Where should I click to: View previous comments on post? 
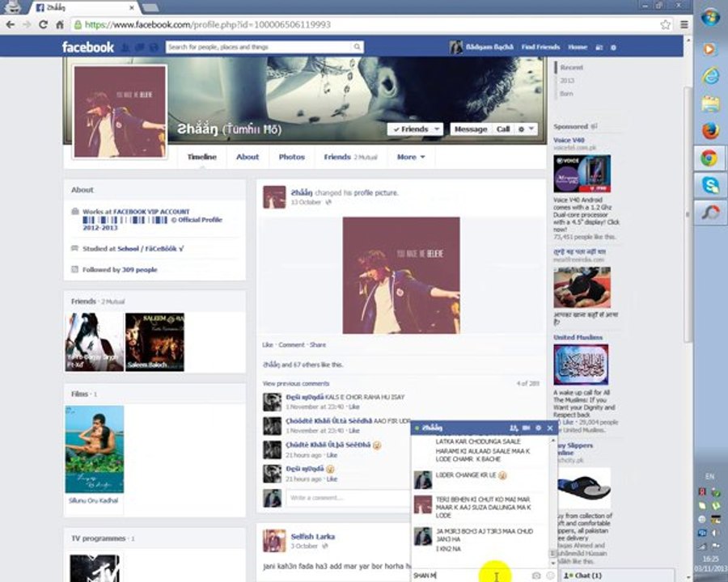tap(296, 383)
